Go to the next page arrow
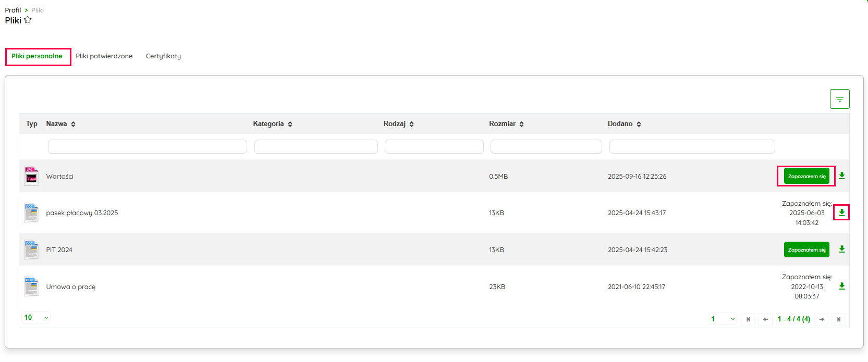The width and height of the screenshot is (868, 362). (822, 319)
